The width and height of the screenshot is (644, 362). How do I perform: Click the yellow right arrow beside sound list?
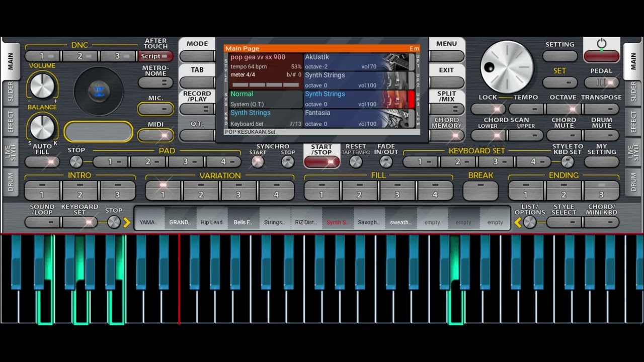coord(127,222)
